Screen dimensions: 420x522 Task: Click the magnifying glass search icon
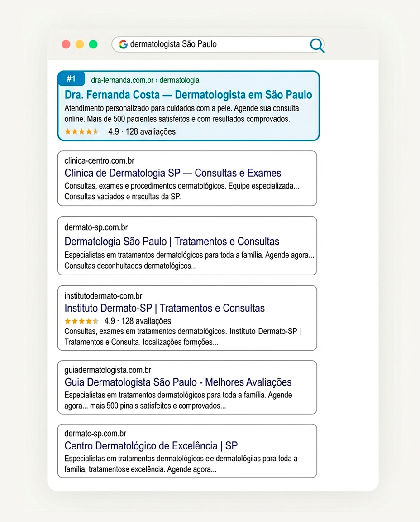tap(317, 45)
